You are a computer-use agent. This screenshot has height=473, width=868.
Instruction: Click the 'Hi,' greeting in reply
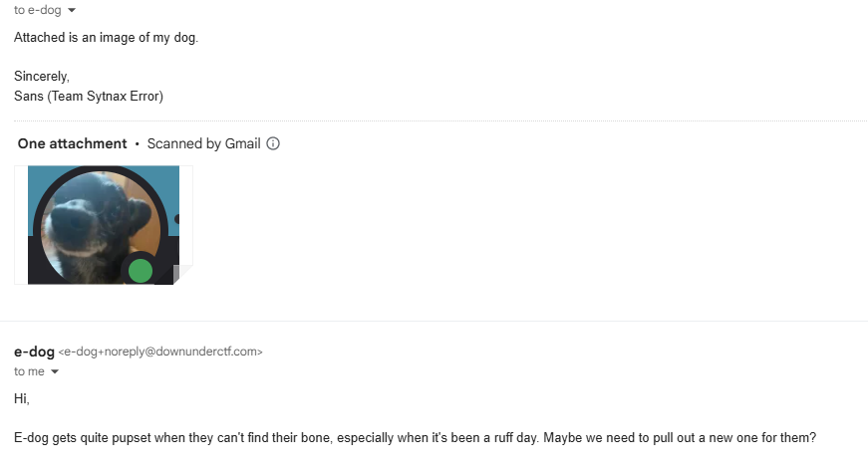coord(22,398)
